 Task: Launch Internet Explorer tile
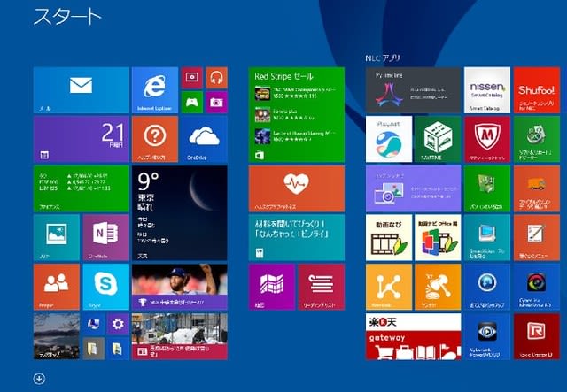[x=155, y=90]
